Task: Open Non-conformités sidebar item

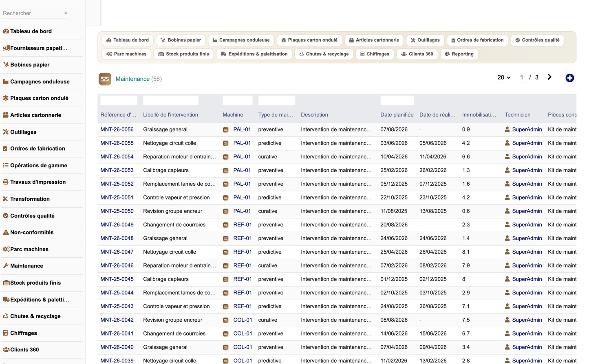Action: pyautogui.click(x=28, y=232)
